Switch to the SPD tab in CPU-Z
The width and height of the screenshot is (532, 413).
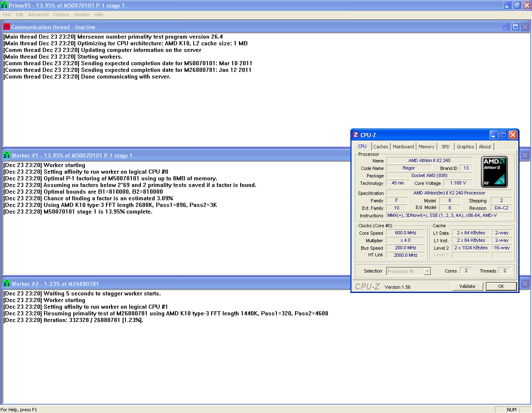pos(446,147)
